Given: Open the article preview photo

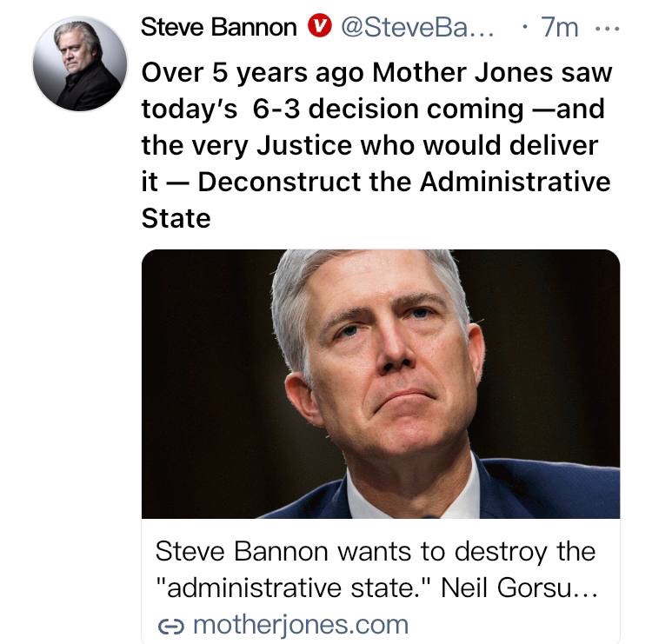Looking at the screenshot, I should (380, 384).
